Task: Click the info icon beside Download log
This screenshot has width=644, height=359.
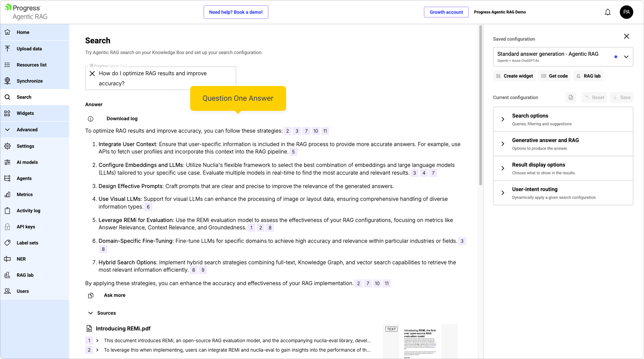Action: point(91,119)
